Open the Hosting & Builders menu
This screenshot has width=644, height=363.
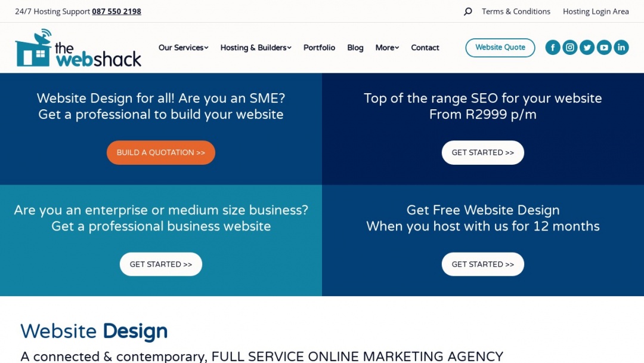[x=255, y=47]
